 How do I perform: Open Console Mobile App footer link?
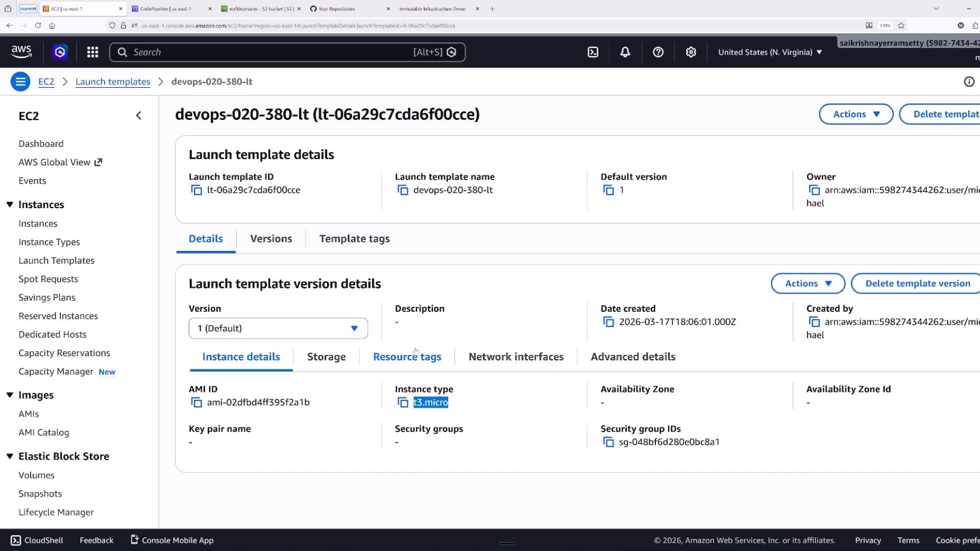click(172, 540)
